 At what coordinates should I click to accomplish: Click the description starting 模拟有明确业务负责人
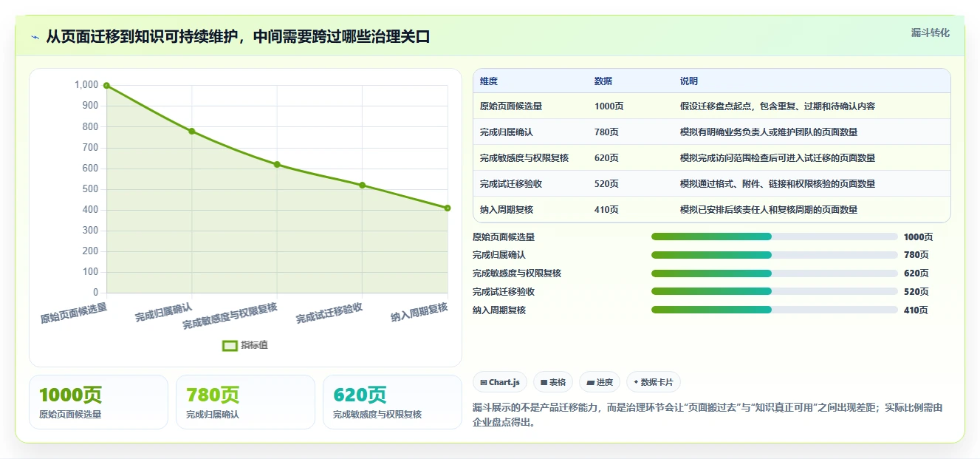point(769,132)
